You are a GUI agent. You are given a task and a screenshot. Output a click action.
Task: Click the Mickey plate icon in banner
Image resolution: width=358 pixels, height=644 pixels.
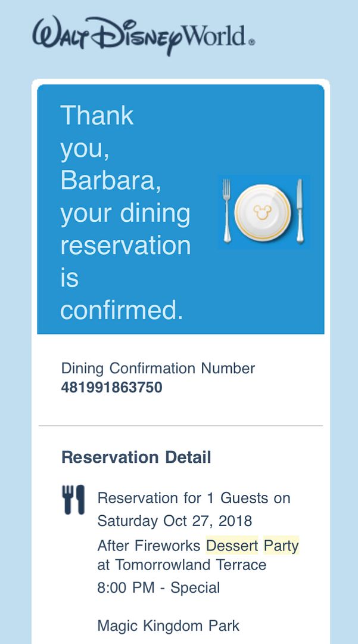[x=262, y=212]
